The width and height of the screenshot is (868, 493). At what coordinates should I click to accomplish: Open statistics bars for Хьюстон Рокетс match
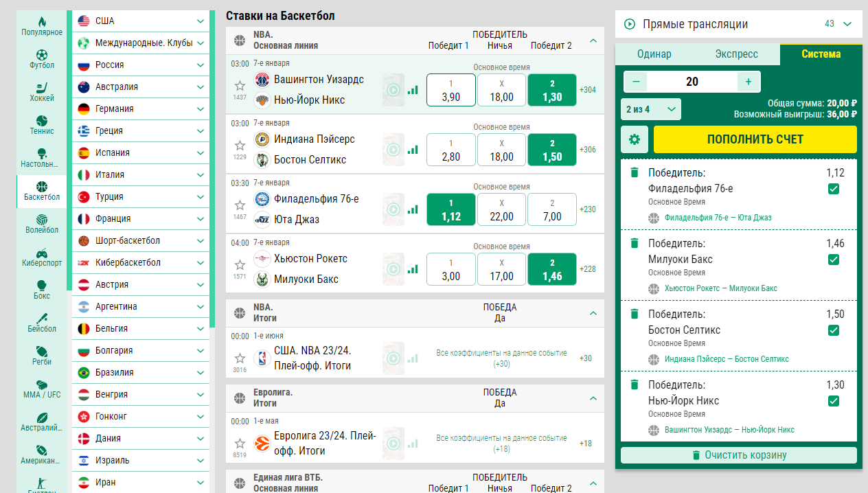[413, 269]
